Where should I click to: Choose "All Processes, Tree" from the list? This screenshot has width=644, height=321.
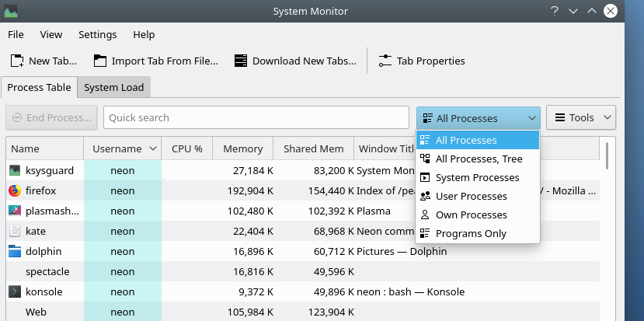point(479,159)
